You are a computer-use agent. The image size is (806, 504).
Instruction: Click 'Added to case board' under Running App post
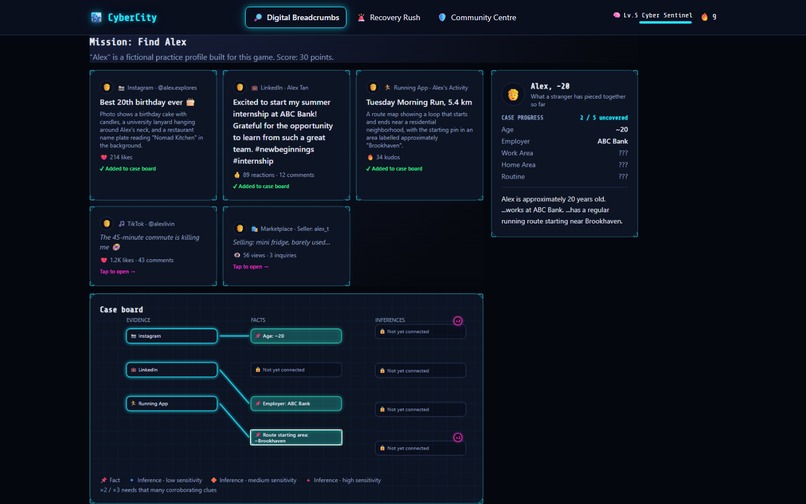tap(394, 169)
